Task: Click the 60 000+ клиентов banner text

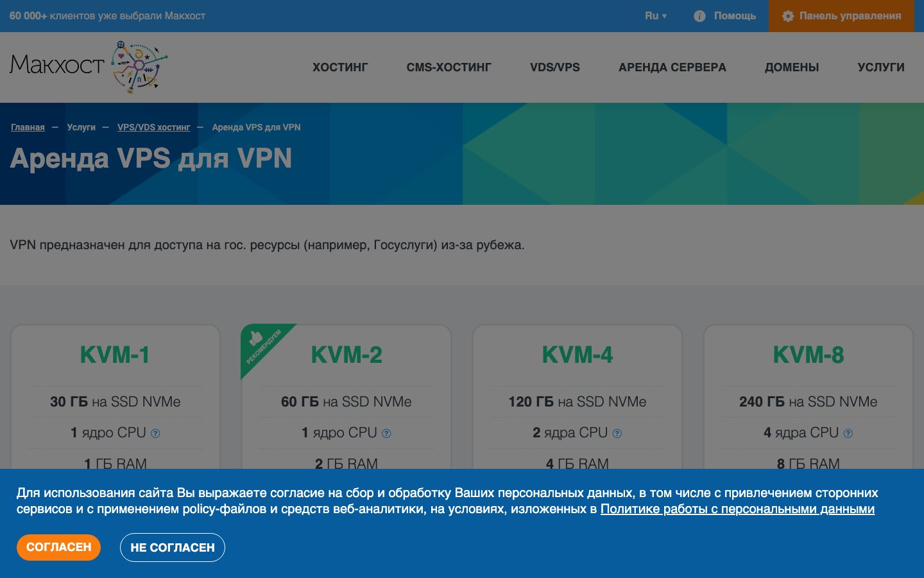Action: coord(107,16)
